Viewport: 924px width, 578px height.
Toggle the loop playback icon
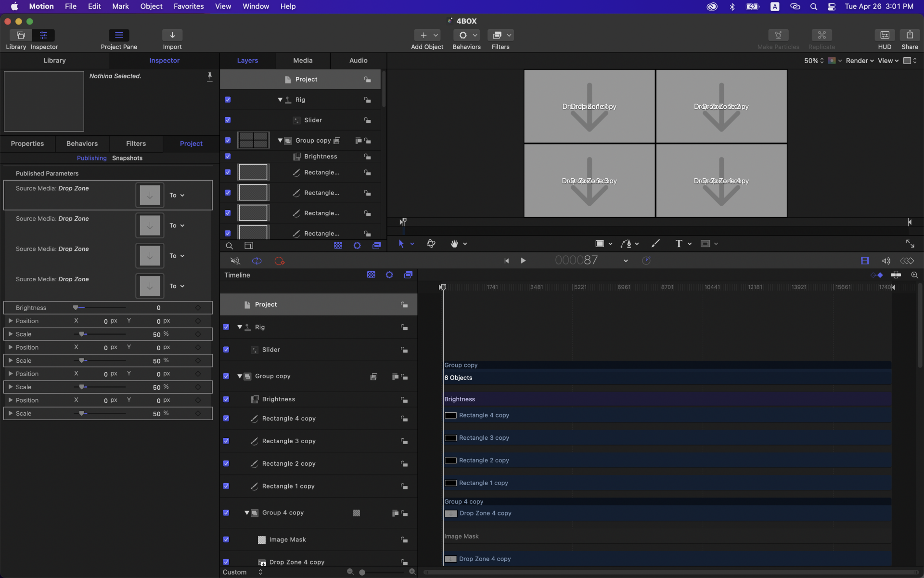click(257, 261)
